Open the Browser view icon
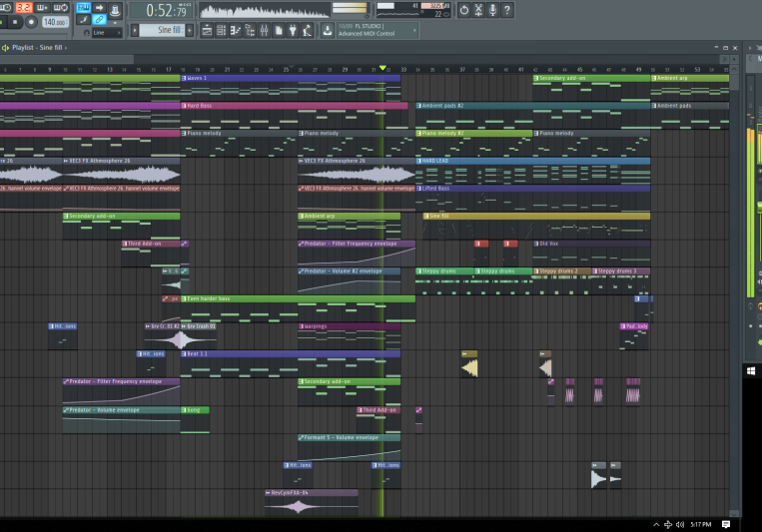Viewport: 762px width, 532px height. 250,31
